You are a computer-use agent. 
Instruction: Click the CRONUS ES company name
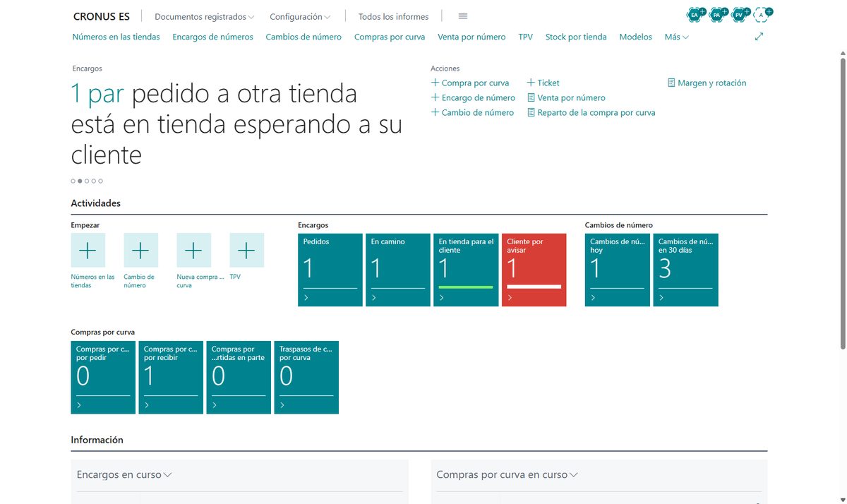(102, 16)
